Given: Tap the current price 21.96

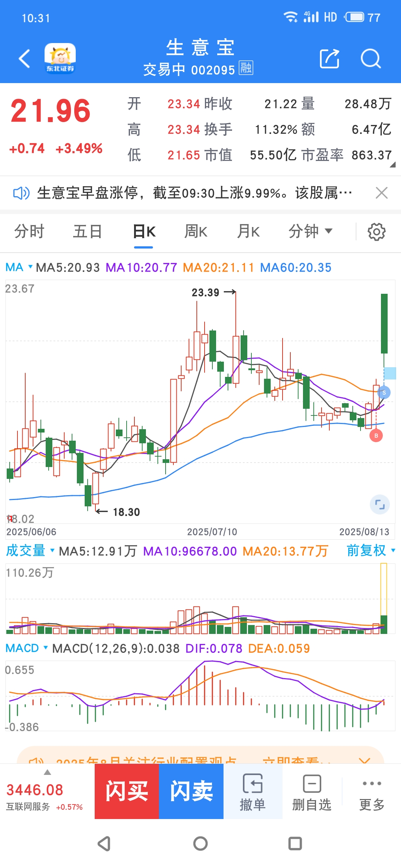Looking at the screenshot, I should [50, 111].
